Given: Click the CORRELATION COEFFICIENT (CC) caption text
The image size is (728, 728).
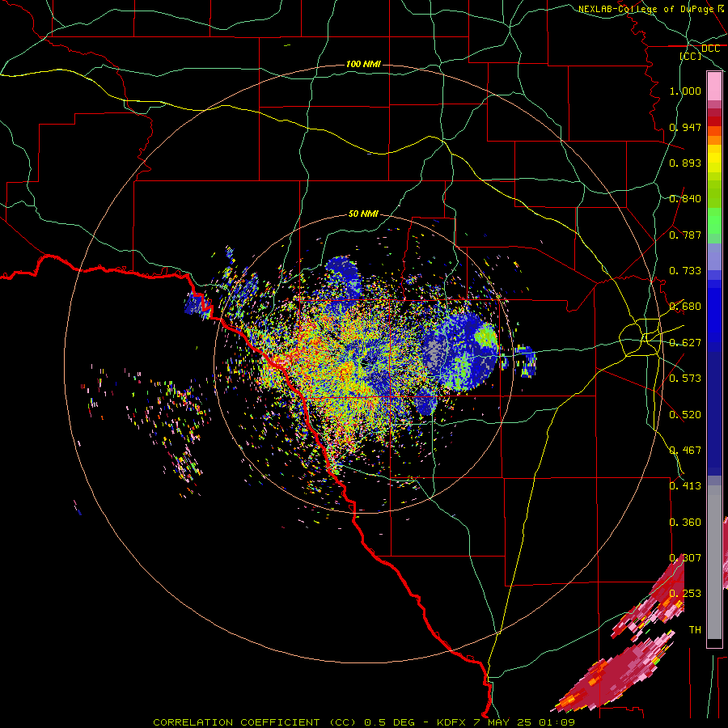Looking at the screenshot, I should [x=255, y=722].
